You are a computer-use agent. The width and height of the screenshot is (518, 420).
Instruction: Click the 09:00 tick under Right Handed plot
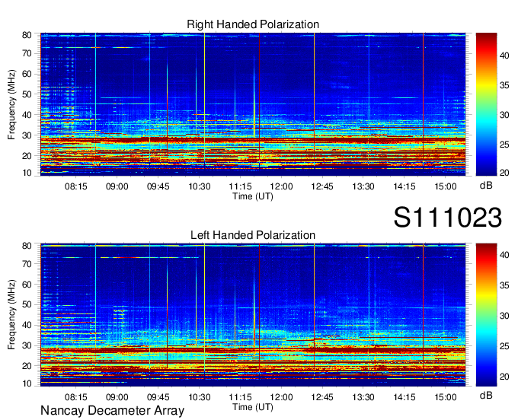coord(117,186)
